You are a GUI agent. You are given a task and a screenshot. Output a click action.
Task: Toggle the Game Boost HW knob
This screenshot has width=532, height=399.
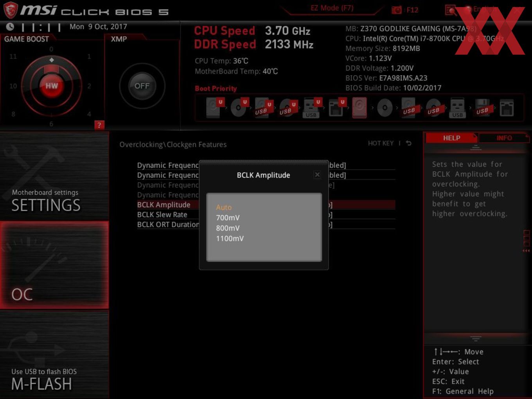click(52, 86)
